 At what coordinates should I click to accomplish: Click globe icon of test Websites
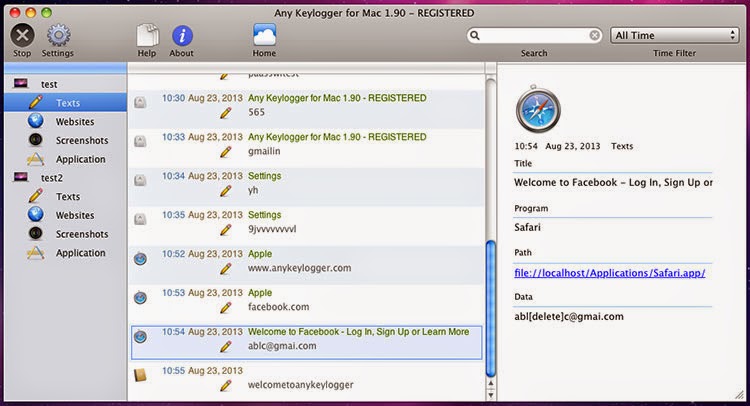(x=35, y=121)
